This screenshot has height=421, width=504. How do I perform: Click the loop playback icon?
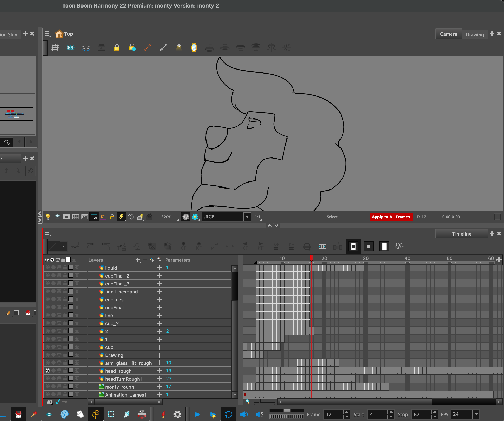pos(228,414)
